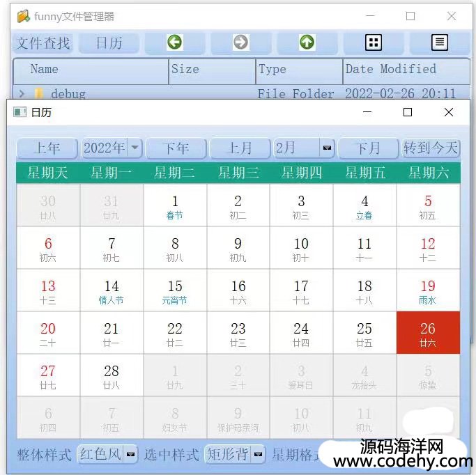Open the 2022年 year dropdown

(x=135, y=148)
